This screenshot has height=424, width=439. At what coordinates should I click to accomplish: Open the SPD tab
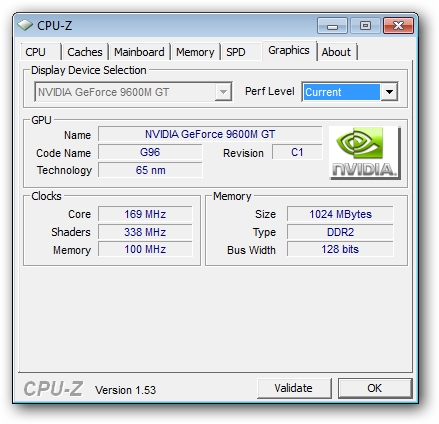click(x=236, y=52)
